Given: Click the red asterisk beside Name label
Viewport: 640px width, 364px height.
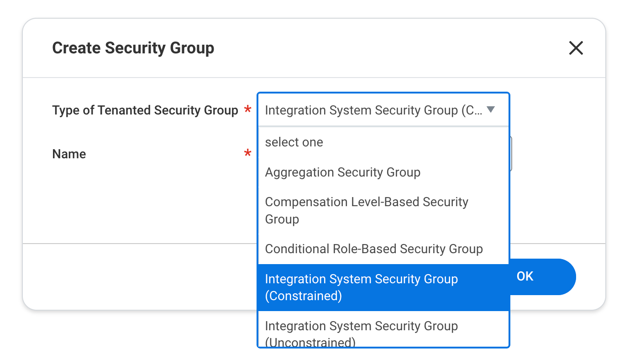Looking at the screenshot, I should (x=247, y=154).
